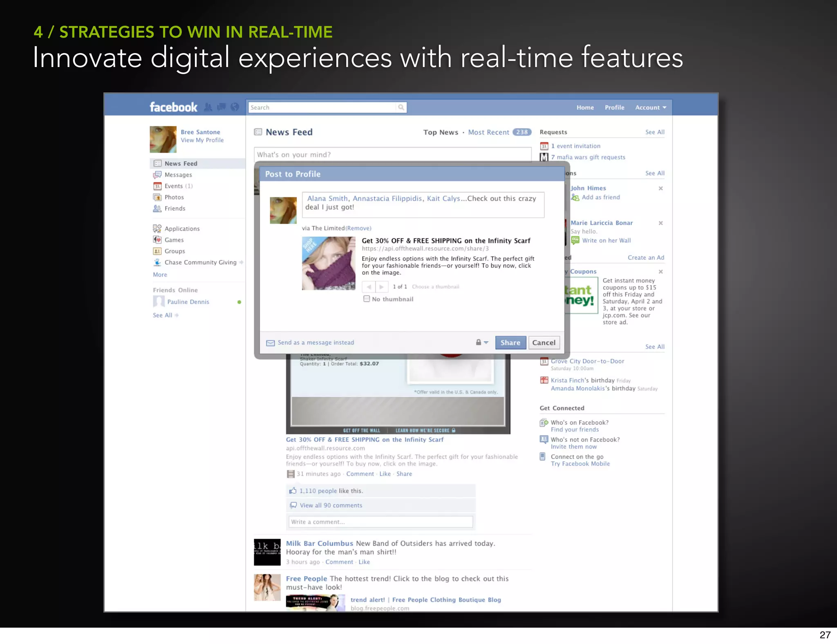837x644 pixels.
Task: Click the Write a comment field
Action: click(380, 522)
